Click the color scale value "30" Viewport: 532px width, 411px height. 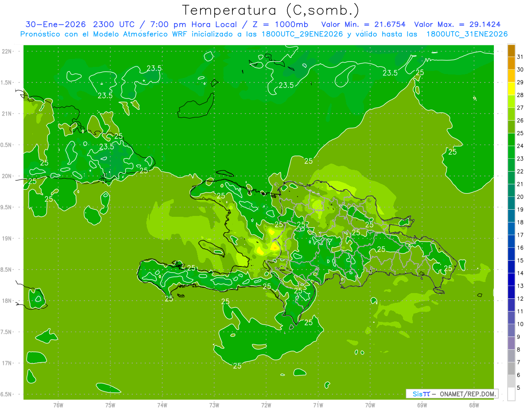click(x=520, y=70)
